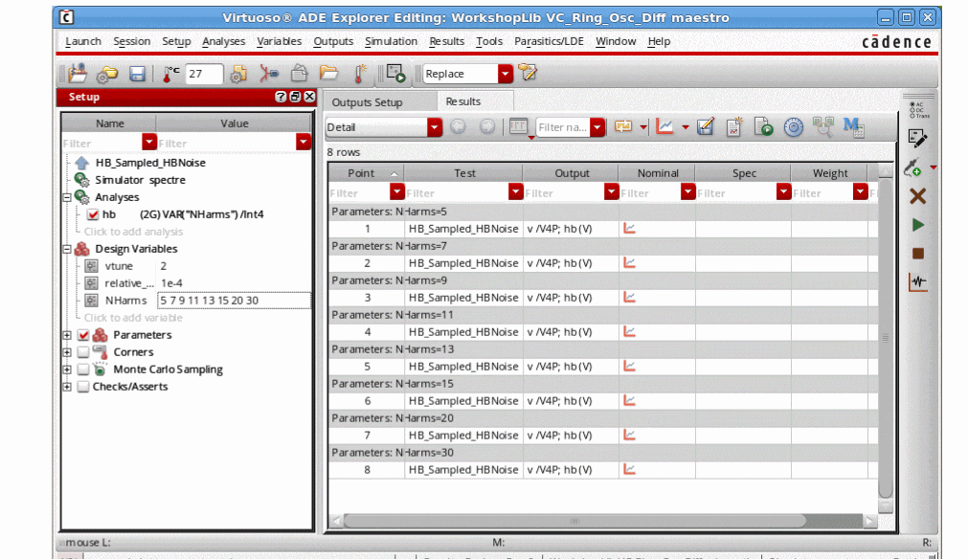Viewport: 968px width, 560px height.
Task: Enable the Corners checkbox
Action: 83,352
